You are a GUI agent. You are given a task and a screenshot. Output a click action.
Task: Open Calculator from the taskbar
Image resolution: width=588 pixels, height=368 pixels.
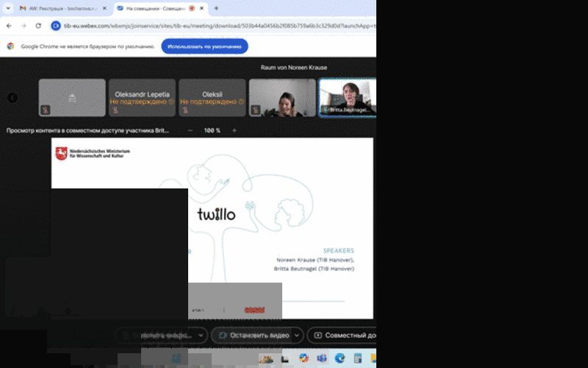tap(358, 358)
